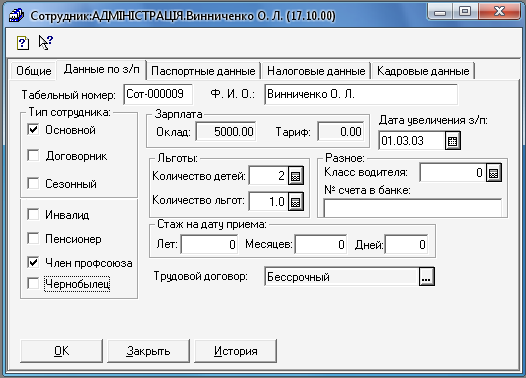Focus the Тариф field

pos(341,131)
